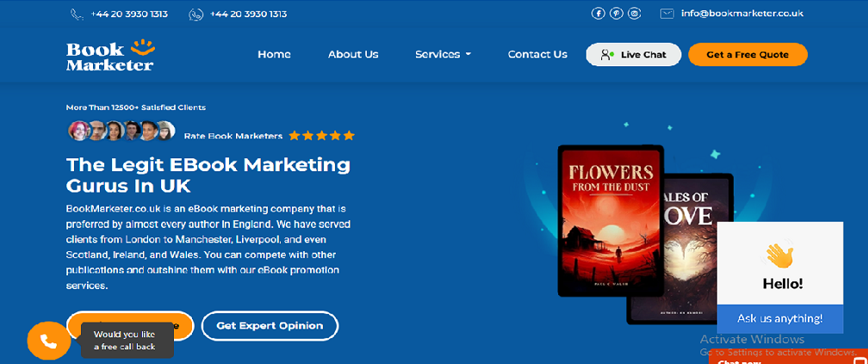868x364 pixels.
Task: Expand the Services dropdown menu
Action: (x=443, y=54)
